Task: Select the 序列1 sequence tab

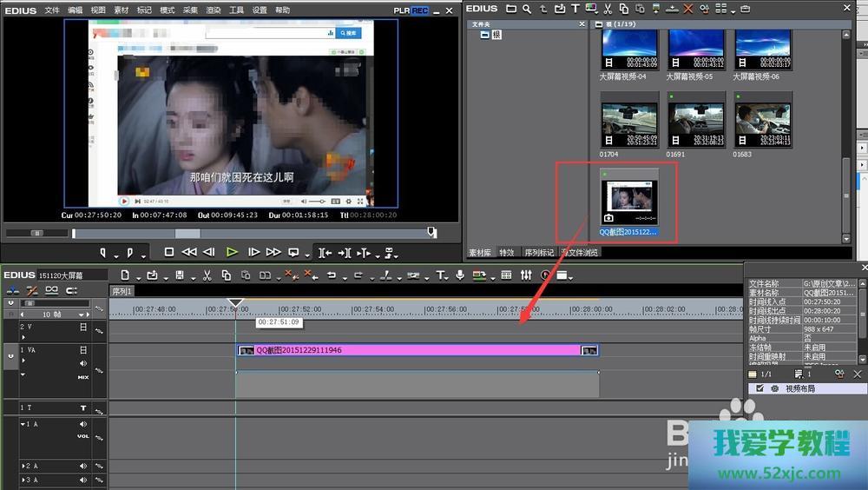Action: click(122, 291)
